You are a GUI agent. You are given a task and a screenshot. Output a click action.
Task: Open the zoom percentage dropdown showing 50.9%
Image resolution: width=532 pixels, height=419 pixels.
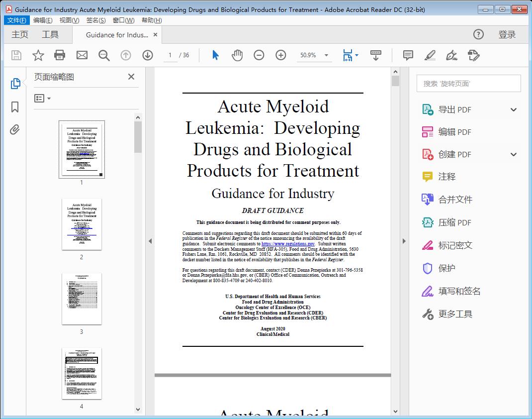(314, 55)
